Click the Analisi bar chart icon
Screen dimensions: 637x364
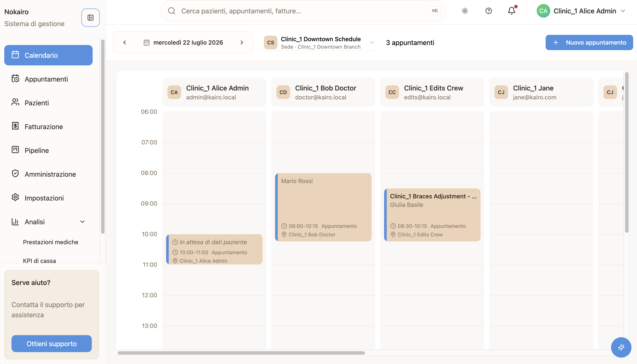coord(15,222)
